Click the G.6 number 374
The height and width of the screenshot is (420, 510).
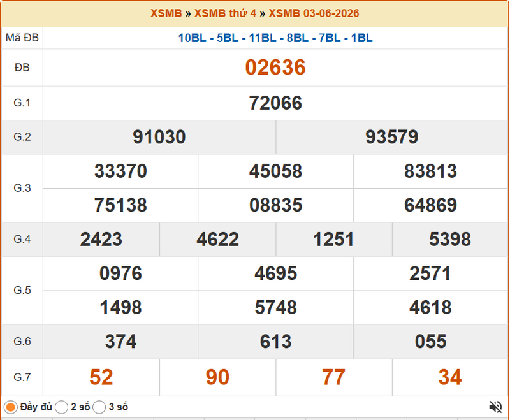120,342
